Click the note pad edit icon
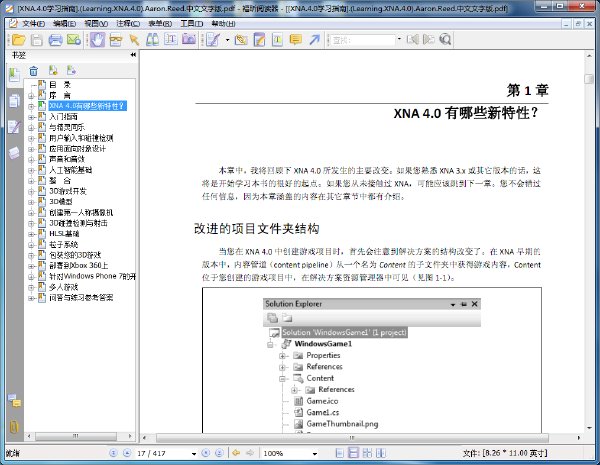Viewport: 600px width, 465px height. (x=259, y=39)
